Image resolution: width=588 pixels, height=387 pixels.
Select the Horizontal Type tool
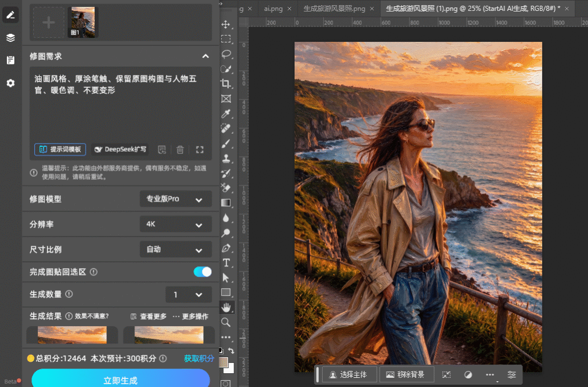226,262
